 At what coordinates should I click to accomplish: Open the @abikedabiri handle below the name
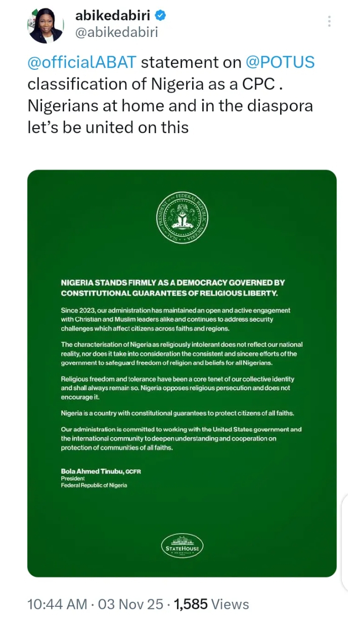pos(116,32)
